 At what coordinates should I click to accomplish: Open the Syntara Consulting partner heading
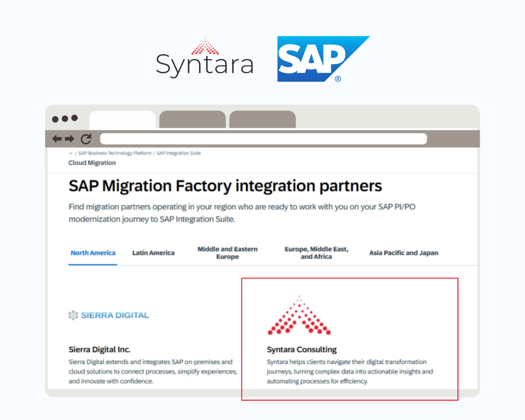302,350
